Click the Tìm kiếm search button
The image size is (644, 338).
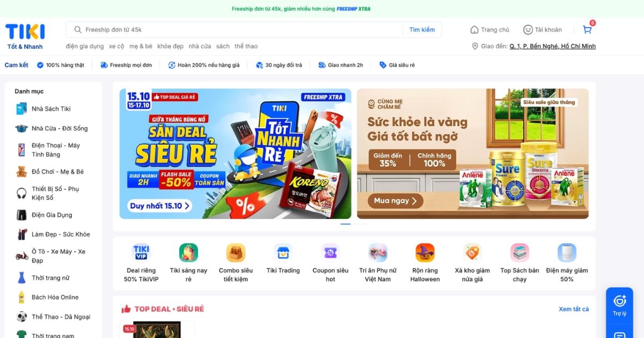[422, 30]
